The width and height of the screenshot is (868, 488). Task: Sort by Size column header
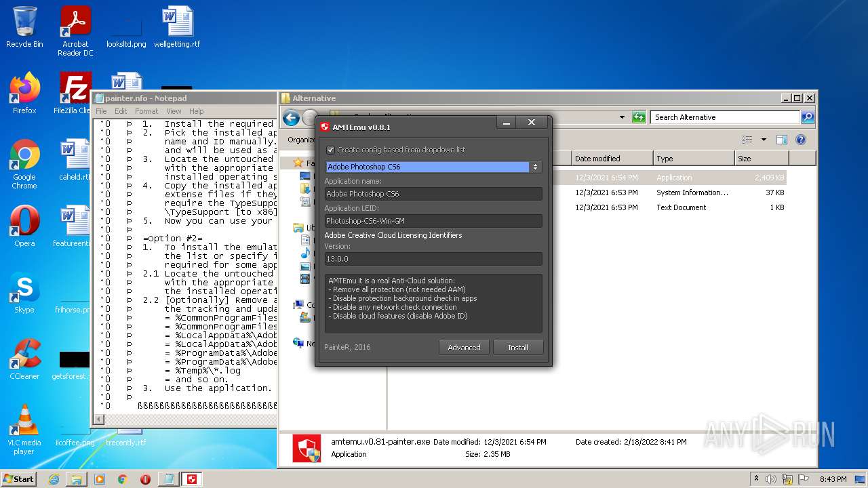click(x=762, y=159)
